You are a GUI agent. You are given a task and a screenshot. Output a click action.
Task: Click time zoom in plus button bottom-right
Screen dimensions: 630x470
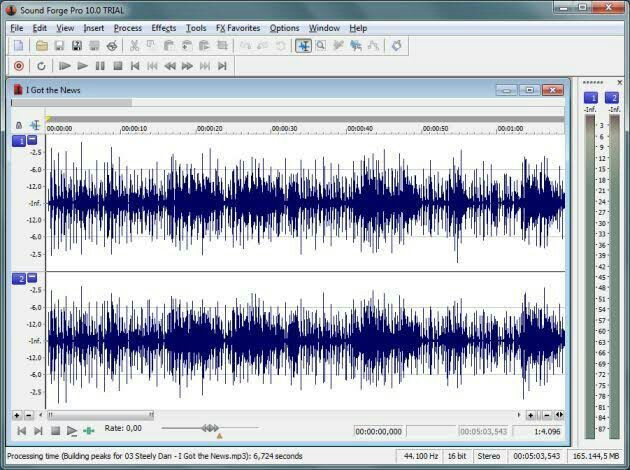point(531,415)
